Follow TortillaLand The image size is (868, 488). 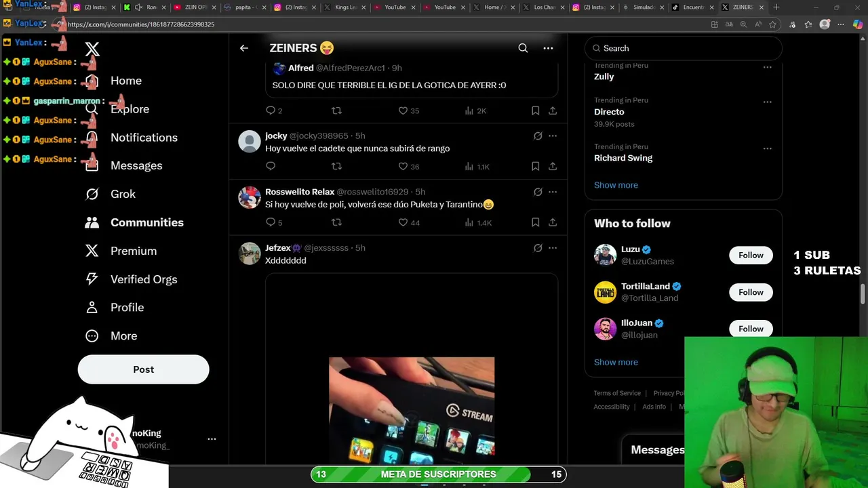pos(751,292)
